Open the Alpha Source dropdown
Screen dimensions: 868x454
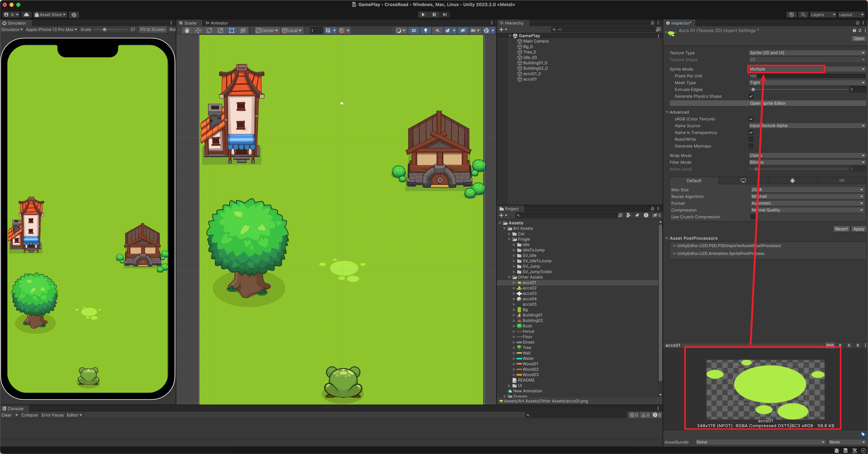[x=807, y=126]
